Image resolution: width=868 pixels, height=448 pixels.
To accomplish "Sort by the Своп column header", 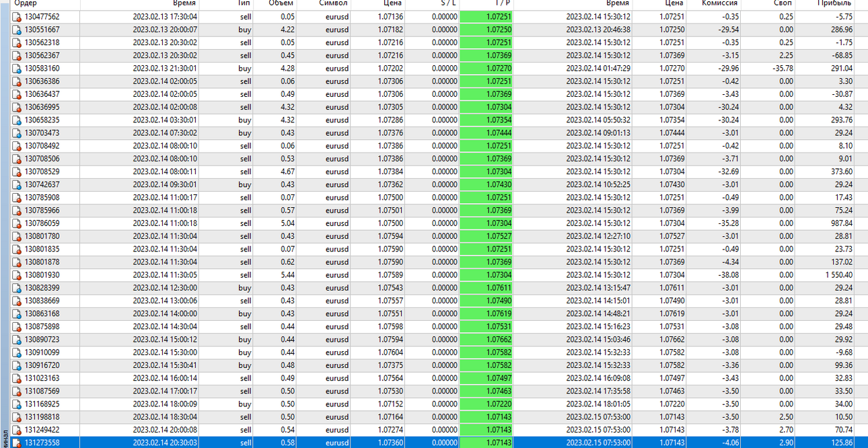I will coord(783,3).
